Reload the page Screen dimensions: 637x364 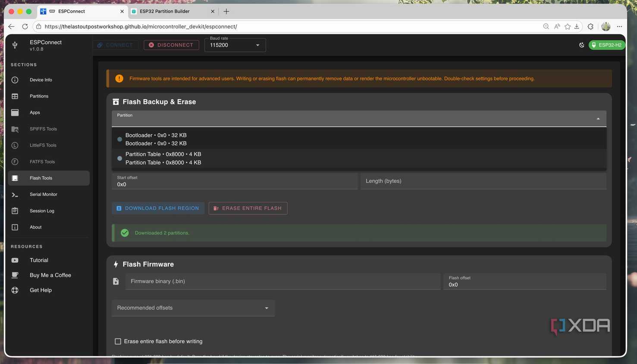click(25, 27)
